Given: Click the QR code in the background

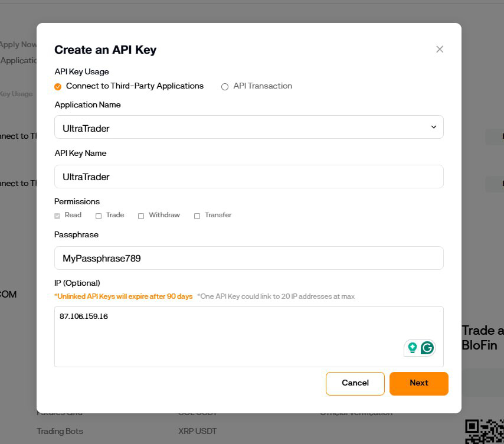Looking at the screenshot, I should click(484, 432).
